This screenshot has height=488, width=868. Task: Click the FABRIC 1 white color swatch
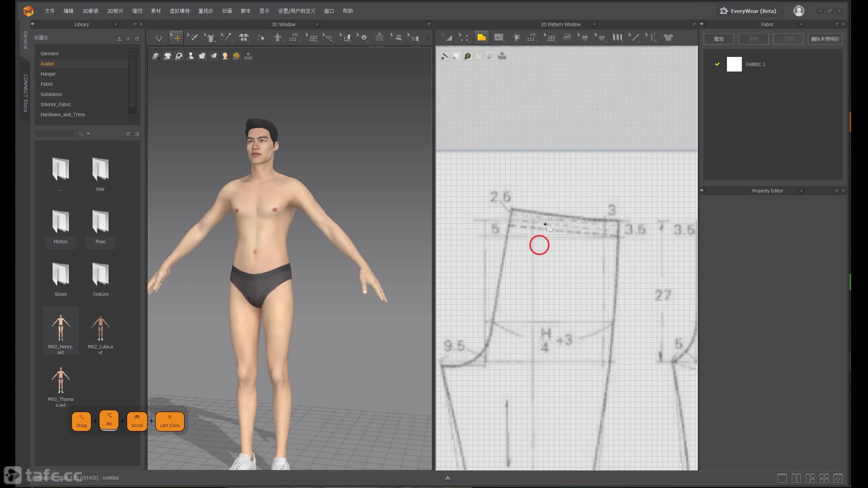point(734,64)
